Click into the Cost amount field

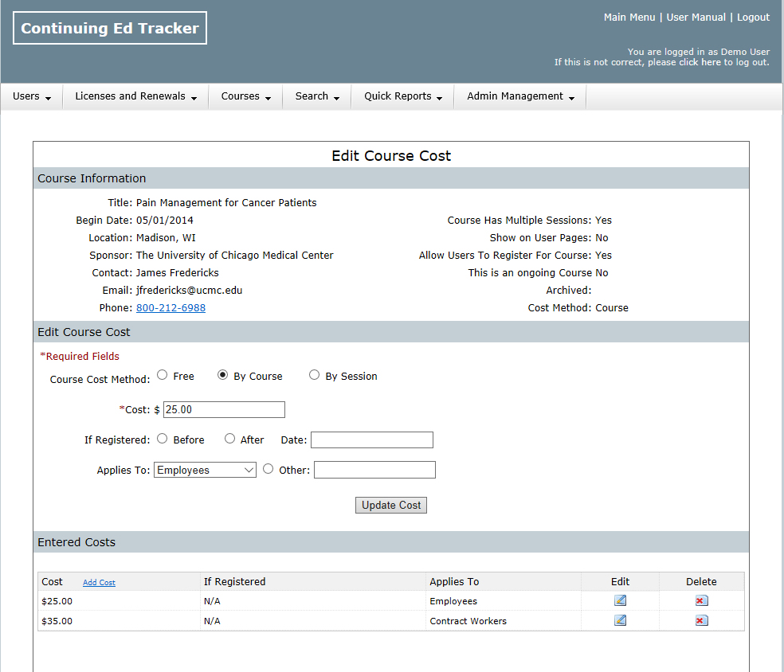(x=224, y=409)
